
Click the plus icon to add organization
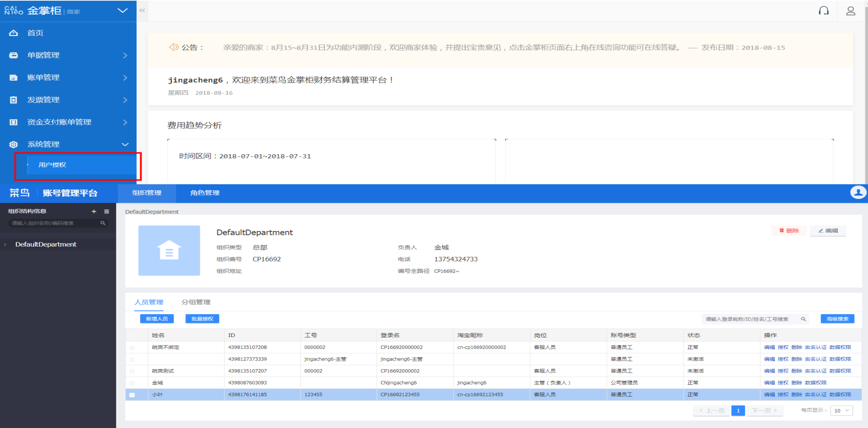click(94, 211)
